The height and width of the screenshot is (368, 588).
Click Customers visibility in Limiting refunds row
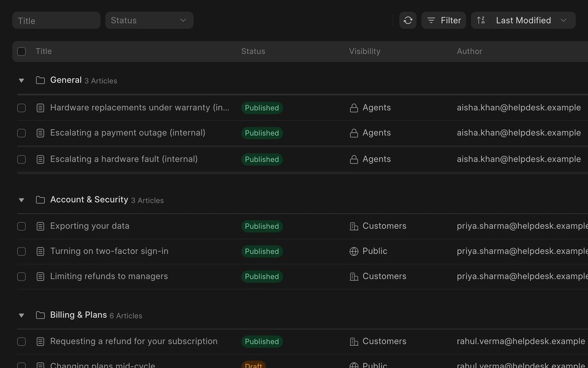[384, 276]
